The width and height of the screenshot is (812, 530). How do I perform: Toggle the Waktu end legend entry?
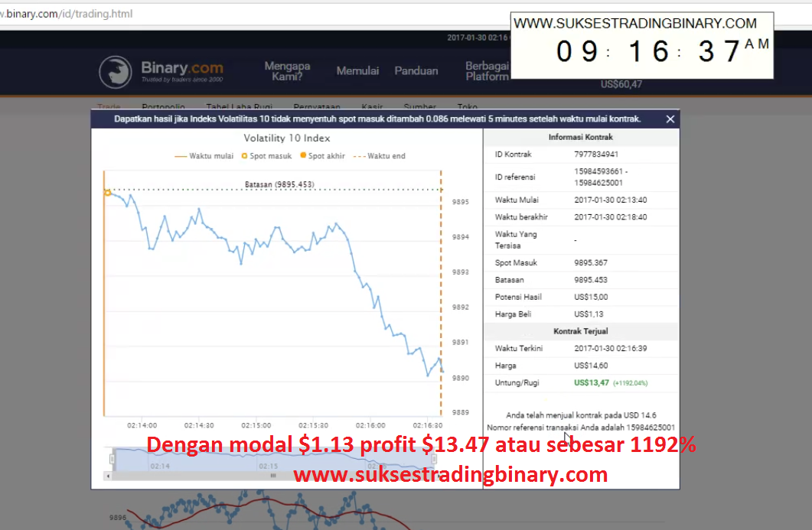coord(380,156)
